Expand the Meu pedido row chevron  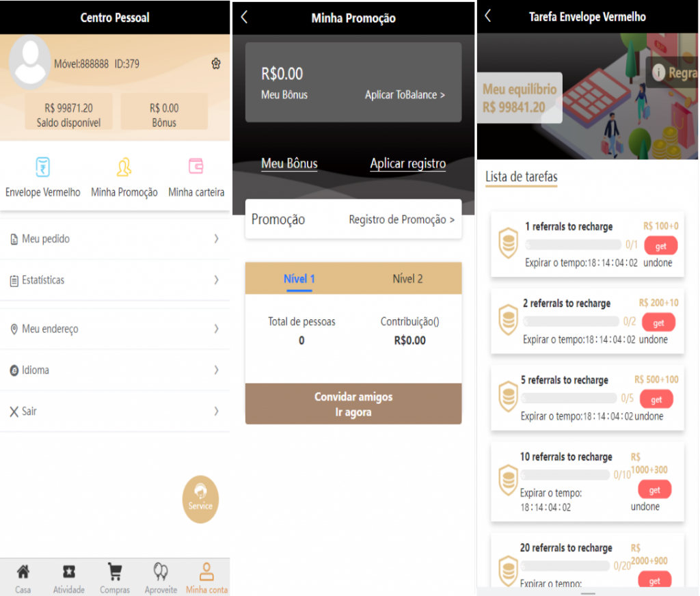[x=216, y=239]
